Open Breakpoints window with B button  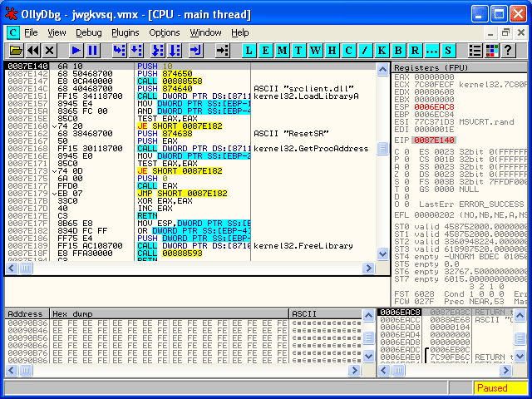398,51
